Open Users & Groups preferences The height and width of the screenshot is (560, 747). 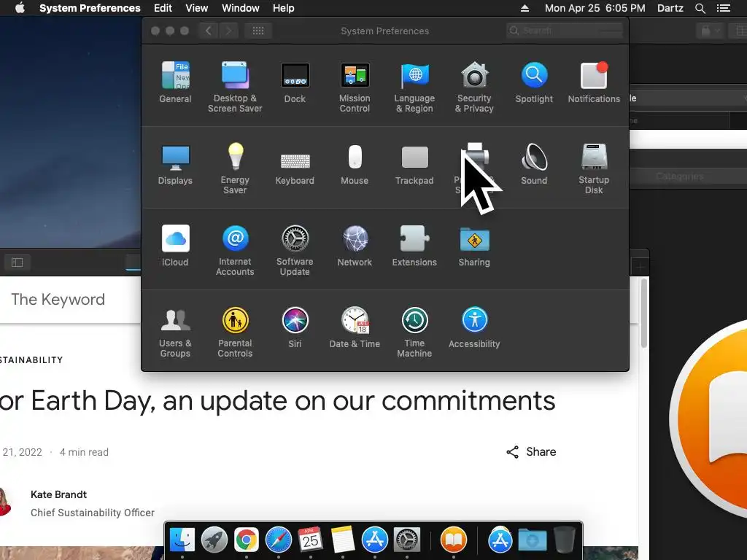coord(175,332)
